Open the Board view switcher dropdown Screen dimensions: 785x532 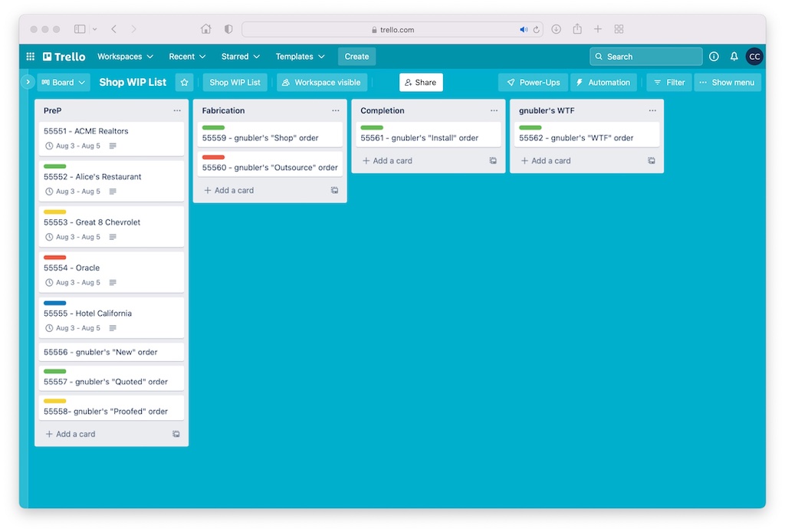64,83
